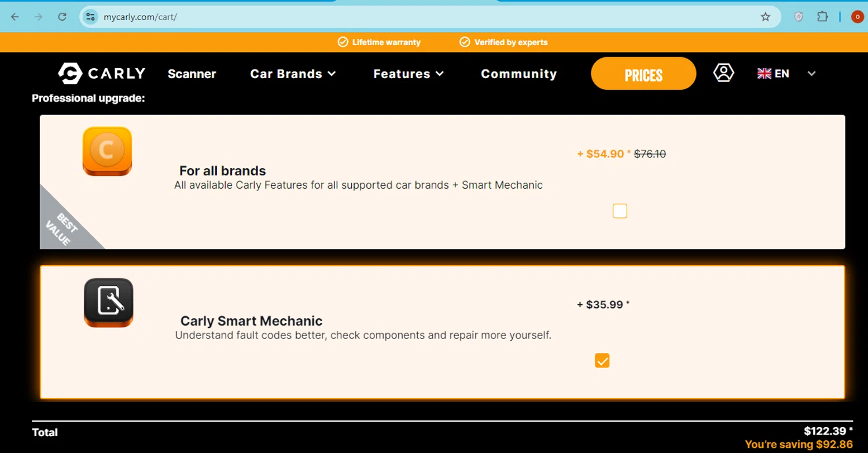Click the Carly logo icon

[x=71, y=73]
